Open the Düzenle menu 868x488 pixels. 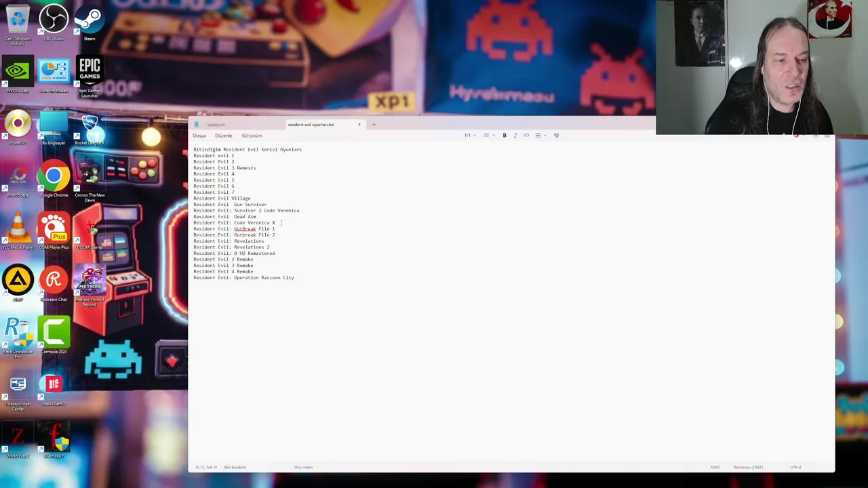[x=224, y=136]
